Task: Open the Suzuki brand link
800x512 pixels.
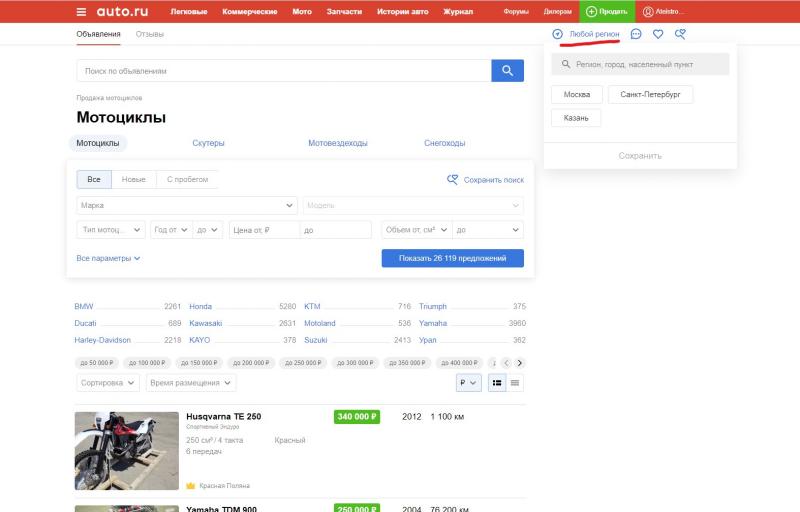Action: (x=315, y=340)
